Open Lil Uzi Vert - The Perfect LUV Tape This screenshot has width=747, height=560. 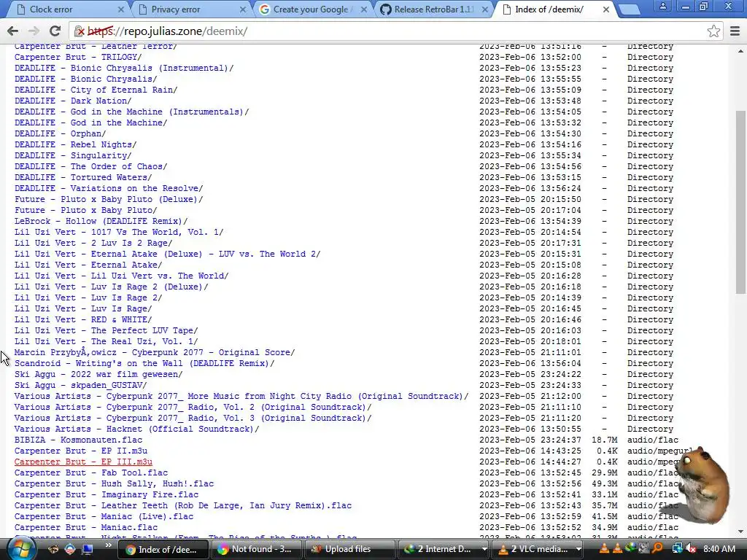click(107, 331)
